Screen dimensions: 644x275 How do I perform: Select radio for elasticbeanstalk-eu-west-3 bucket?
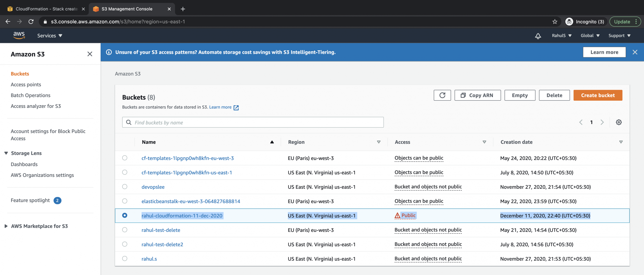[125, 201]
